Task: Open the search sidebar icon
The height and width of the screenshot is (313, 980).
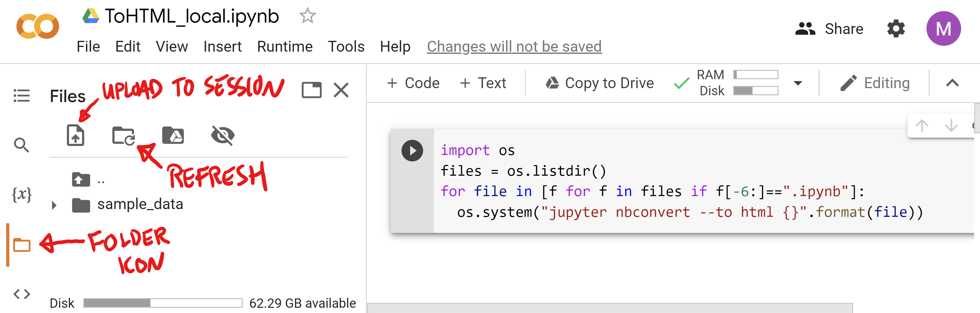Action: [x=21, y=145]
